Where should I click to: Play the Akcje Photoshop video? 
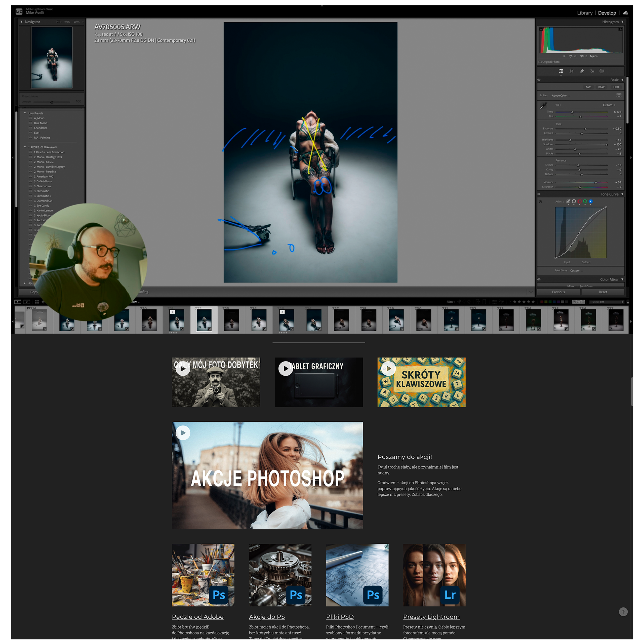pyautogui.click(x=183, y=433)
